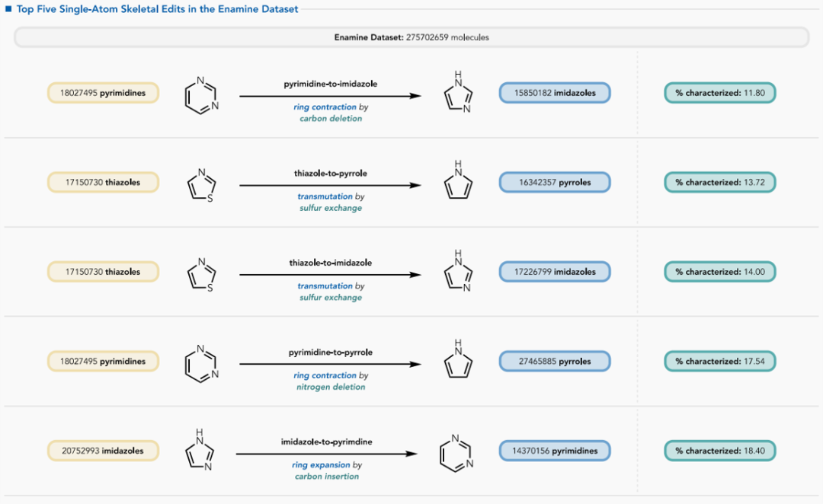The image size is (823, 504).
Task: Click the % characterized: 14.00 badge
Action: (x=719, y=272)
